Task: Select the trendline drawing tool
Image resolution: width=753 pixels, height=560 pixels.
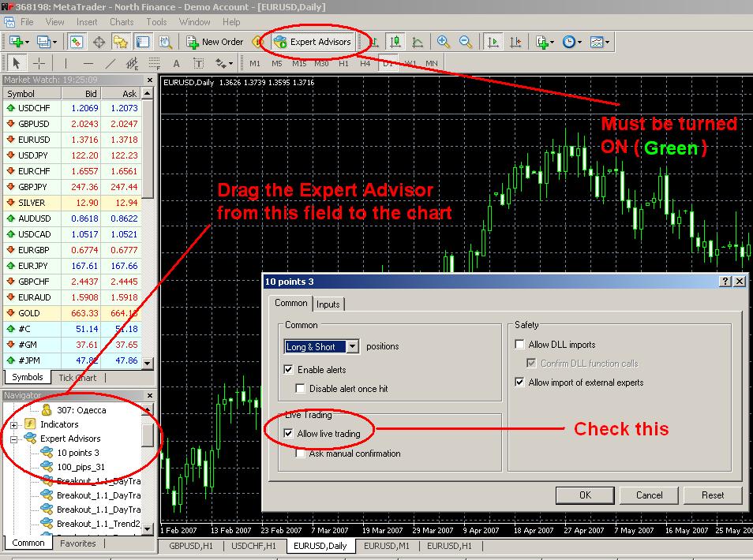Action: pyautogui.click(x=110, y=63)
